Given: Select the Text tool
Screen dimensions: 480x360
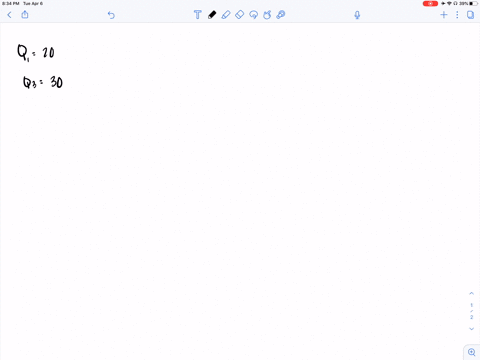Looking at the screenshot, I should pos(198,15).
